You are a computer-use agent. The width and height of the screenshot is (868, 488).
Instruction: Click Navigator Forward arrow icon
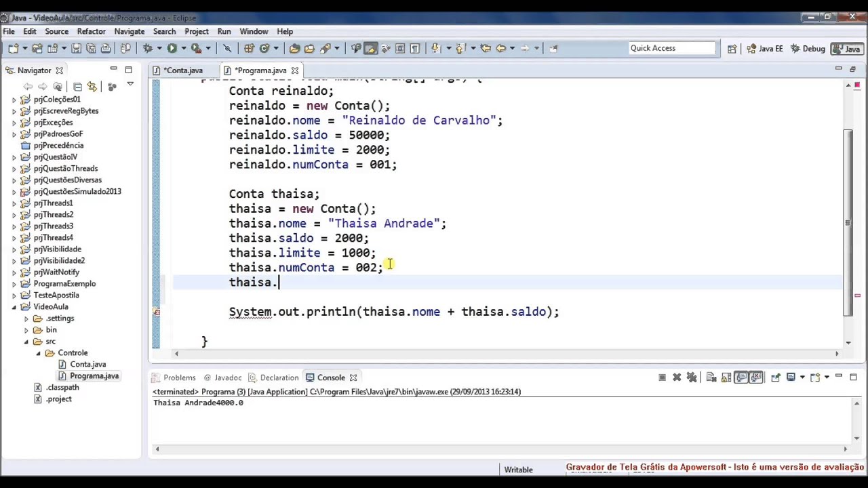click(42, 86)
